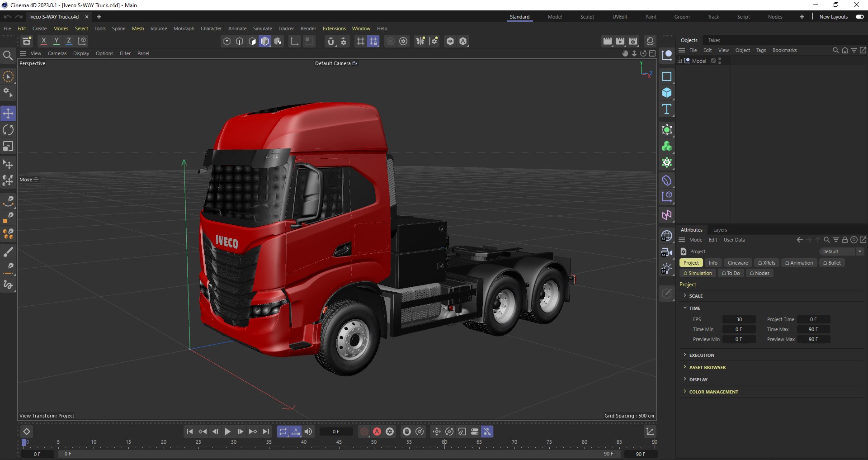Click frame 45 on the timeline ruler
Screen dimensions: 868x460
click(x=339, y=442)
